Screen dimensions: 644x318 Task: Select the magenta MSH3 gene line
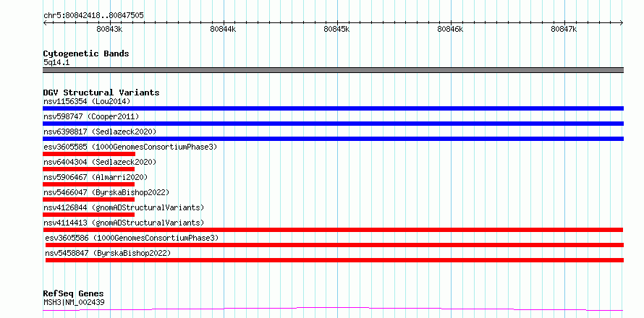click(333, 309)
